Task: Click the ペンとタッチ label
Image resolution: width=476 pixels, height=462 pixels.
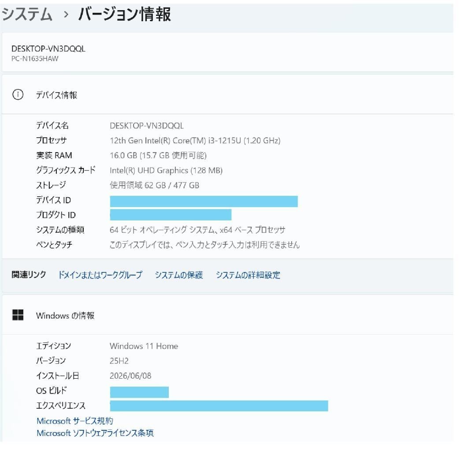Action: 54,245
